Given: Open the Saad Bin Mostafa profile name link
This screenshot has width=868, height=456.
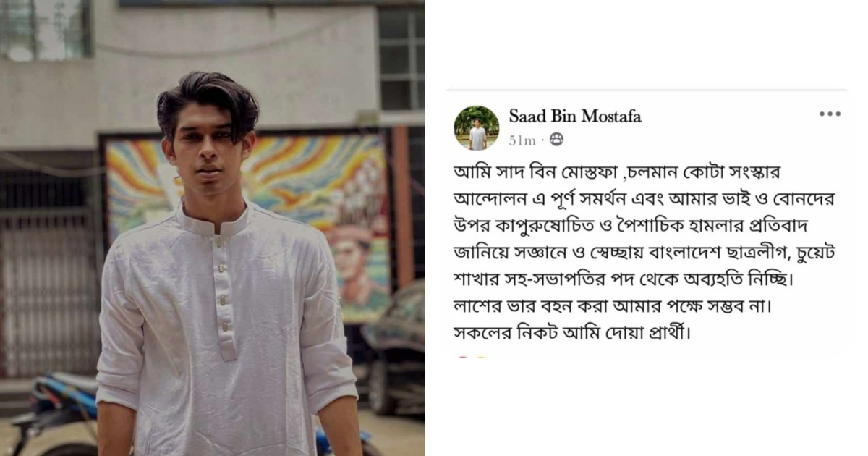Looking at the screenshot, I should pos(575,116).
